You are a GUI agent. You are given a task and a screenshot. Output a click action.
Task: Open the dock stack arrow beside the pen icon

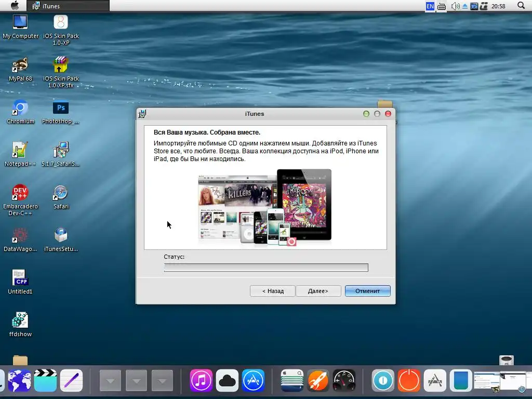[110, 381]
